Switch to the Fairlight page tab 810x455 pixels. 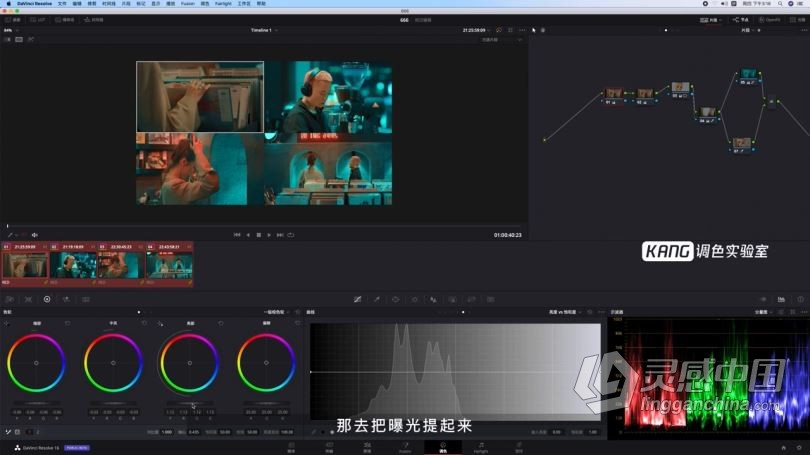(x=481, y=447)
